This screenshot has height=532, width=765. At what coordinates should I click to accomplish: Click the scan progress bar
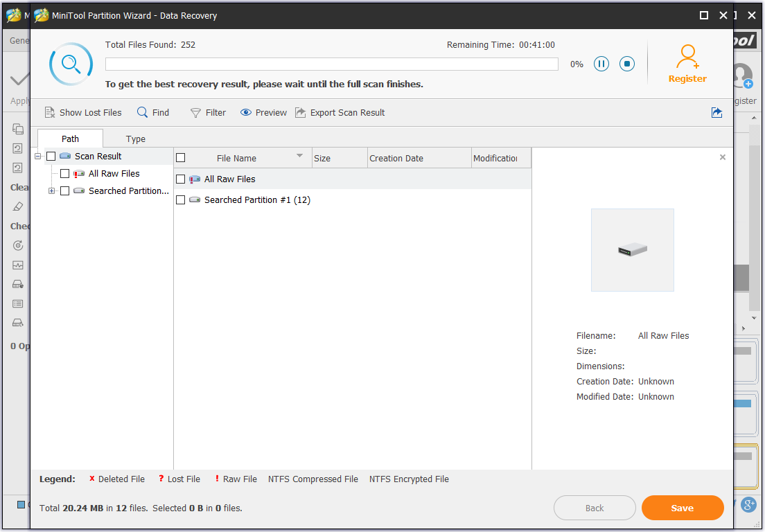coord(332,64)
